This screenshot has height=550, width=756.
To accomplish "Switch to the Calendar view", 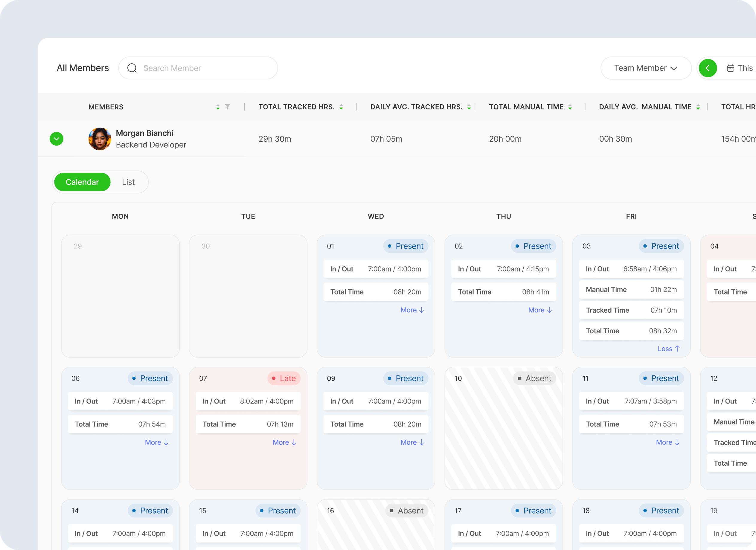I will click(x=82, y=182).
